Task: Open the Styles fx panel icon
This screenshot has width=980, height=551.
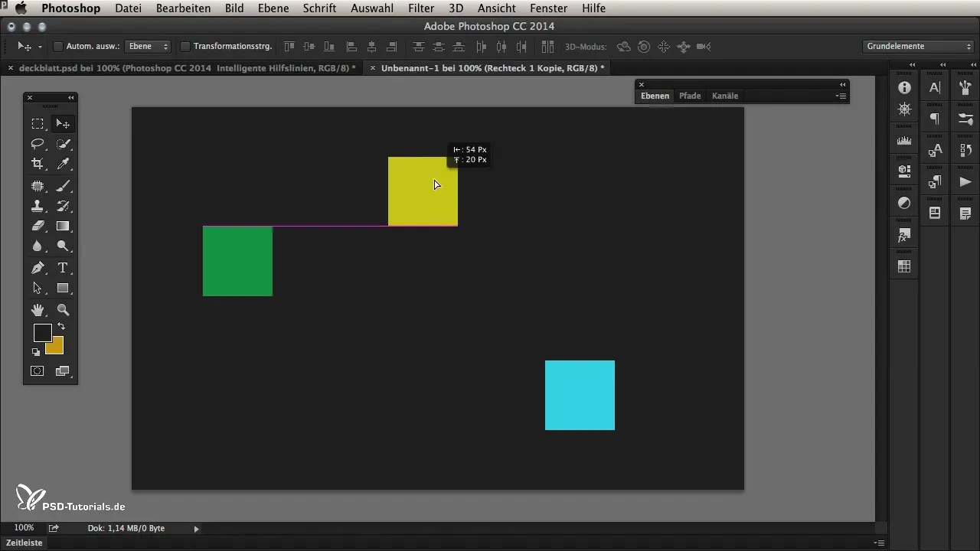Action: coord(904,235)
